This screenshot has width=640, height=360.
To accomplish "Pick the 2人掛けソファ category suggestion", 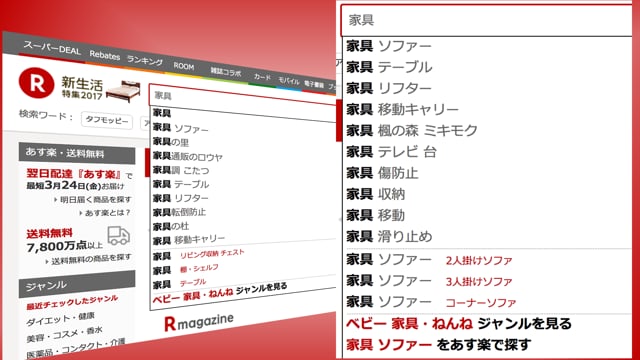I will click(479, 260).
